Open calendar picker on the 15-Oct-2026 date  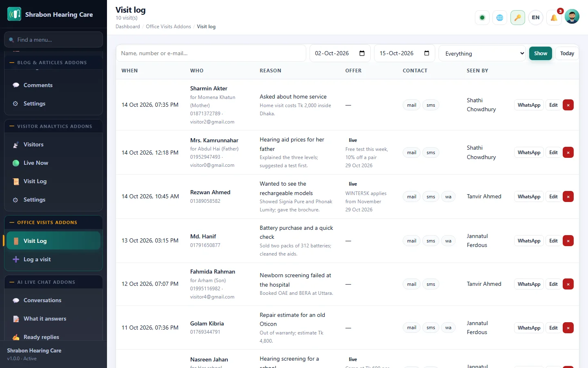click(x=427, y=54)
